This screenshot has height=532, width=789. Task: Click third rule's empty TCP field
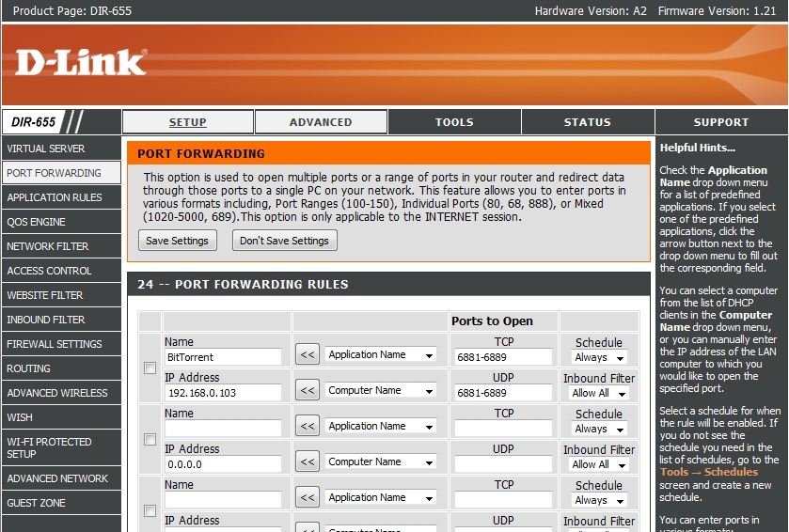503,500
